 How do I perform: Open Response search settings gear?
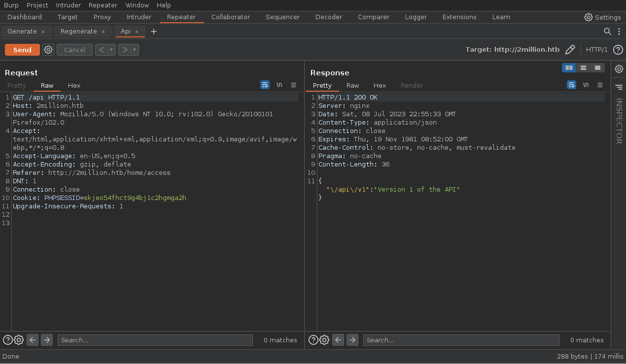324,340
